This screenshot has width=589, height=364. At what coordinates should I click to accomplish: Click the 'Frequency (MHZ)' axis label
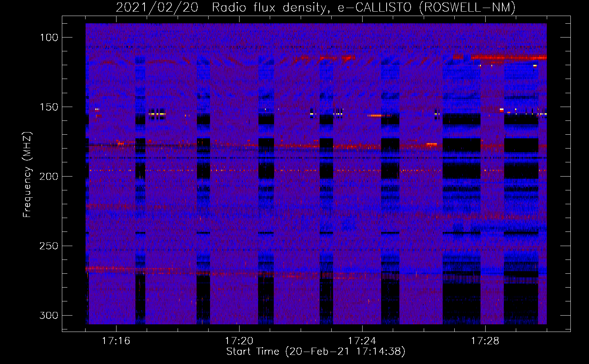[27, 175]
